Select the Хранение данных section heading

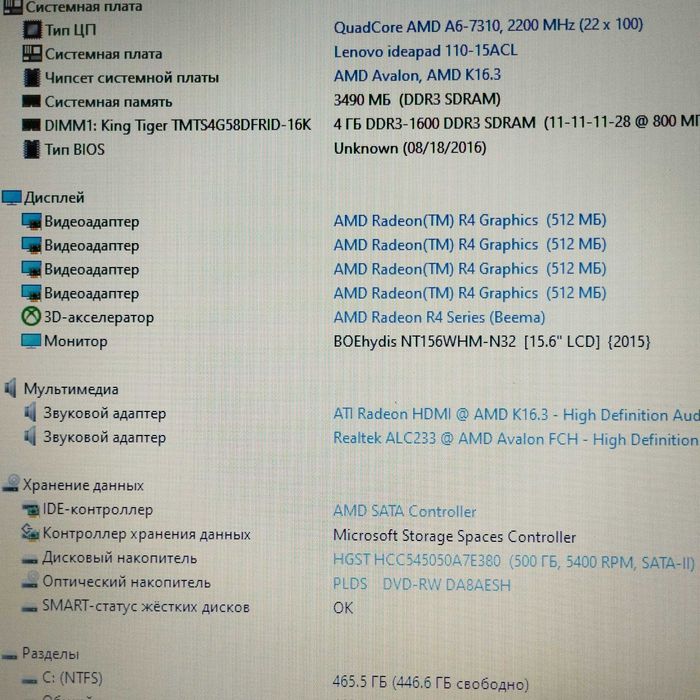point(83,485)
